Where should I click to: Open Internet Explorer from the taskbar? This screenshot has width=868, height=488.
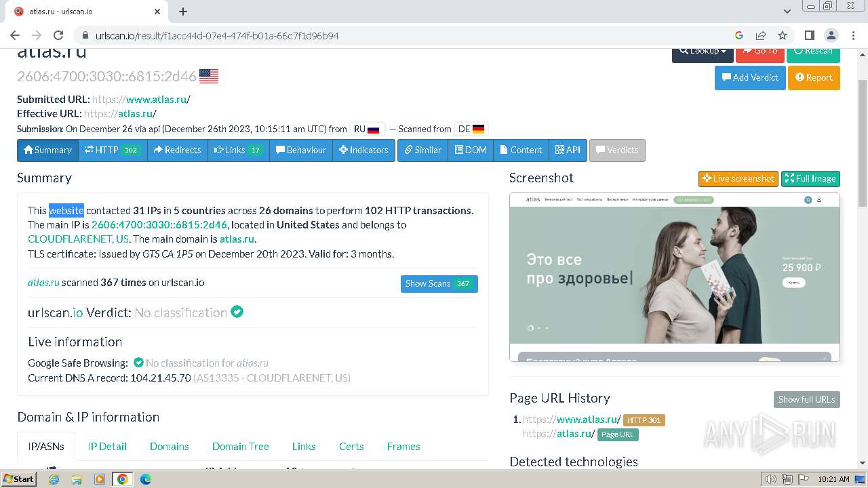(x=54, y=479)
